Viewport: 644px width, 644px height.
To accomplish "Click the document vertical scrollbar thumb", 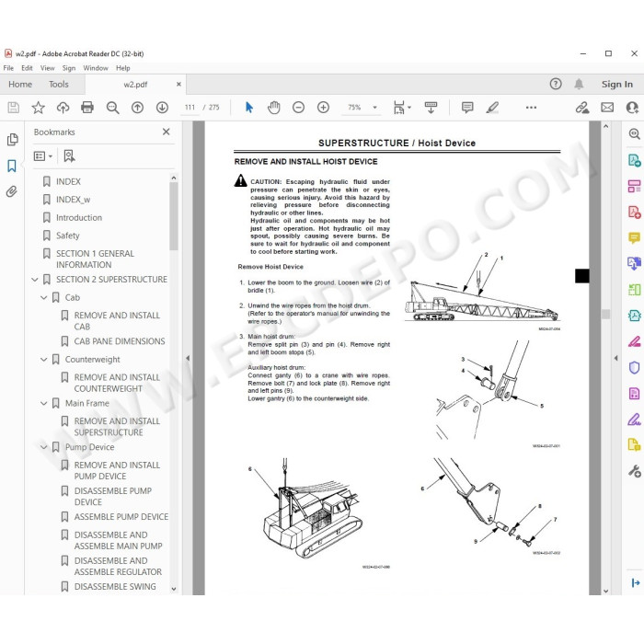I will pos(605,315).
